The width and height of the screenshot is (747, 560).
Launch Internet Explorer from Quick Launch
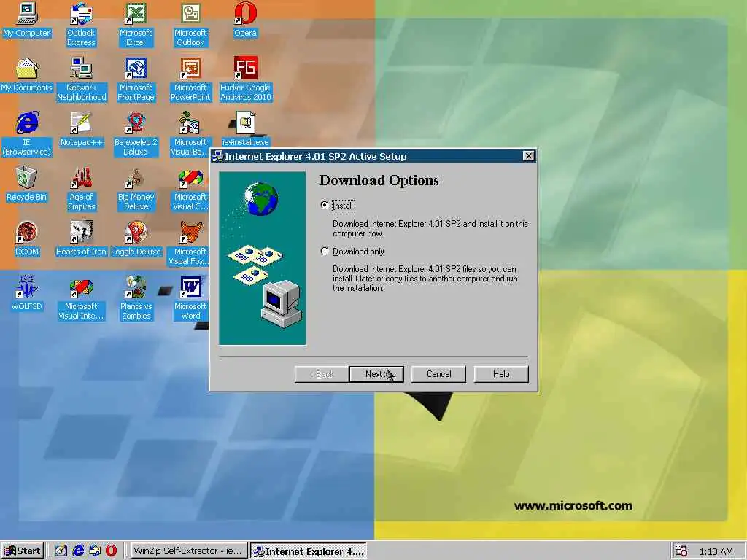click(x=78, y=551)
